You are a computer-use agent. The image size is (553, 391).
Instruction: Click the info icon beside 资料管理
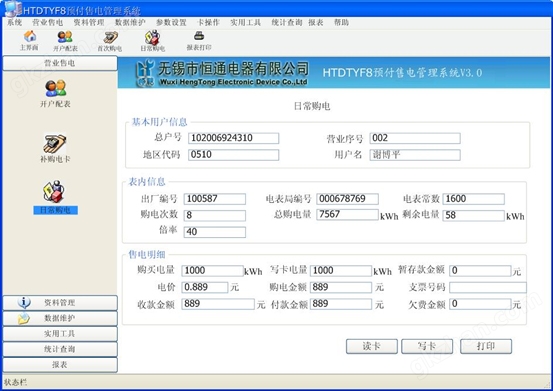point(24,303)
